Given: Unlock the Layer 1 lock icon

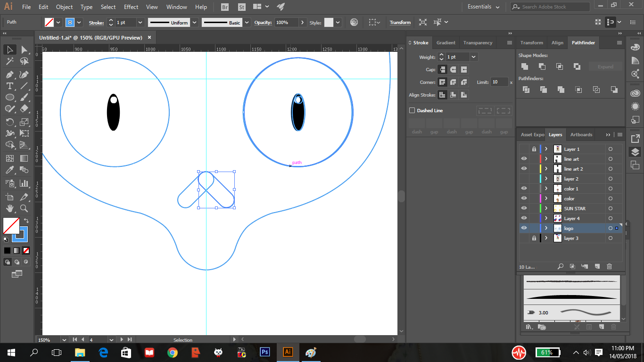Looking at the screenshot, I should tap(534, 149).
